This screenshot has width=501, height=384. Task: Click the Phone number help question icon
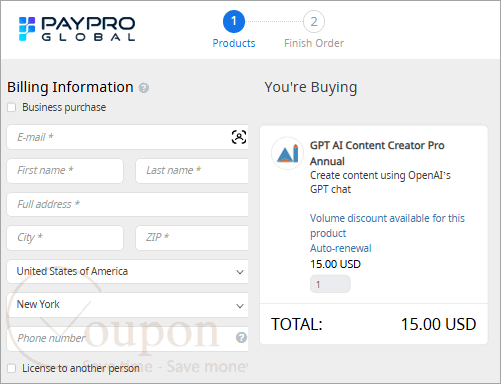tap(241, 338)
